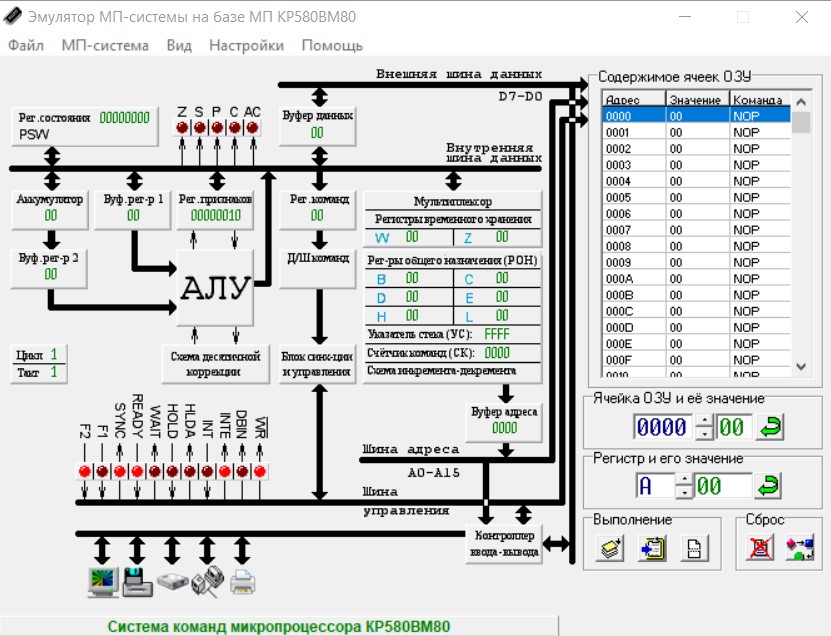Select RAM row with address 000A

pos(696,278)
